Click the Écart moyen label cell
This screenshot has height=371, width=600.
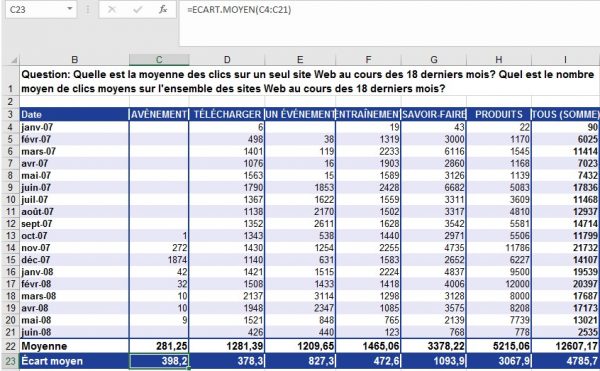coord(75,361)
